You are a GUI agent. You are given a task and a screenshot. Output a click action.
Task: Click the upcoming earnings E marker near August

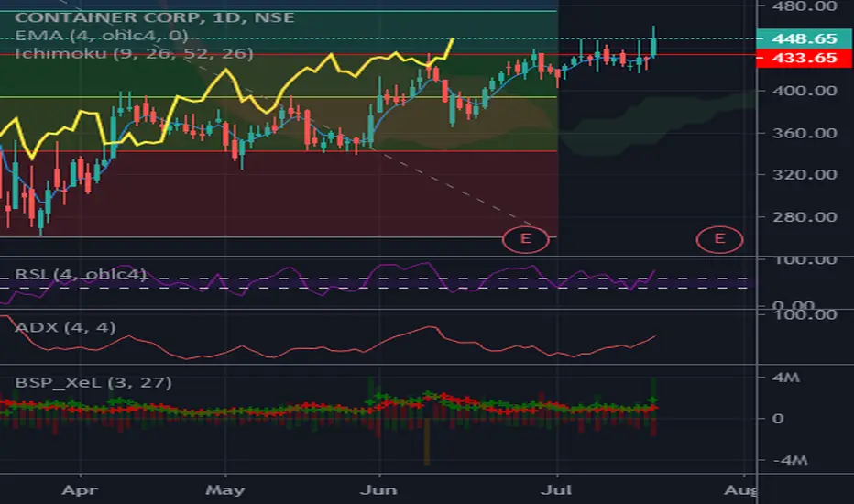click(719, 239)
